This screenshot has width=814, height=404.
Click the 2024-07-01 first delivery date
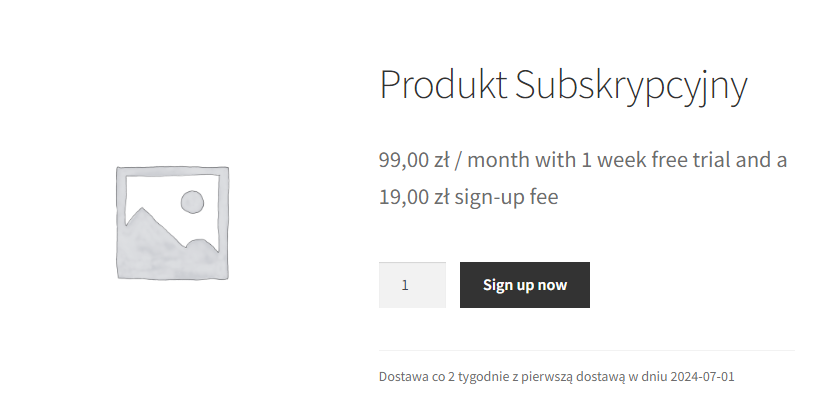(702, 376)
